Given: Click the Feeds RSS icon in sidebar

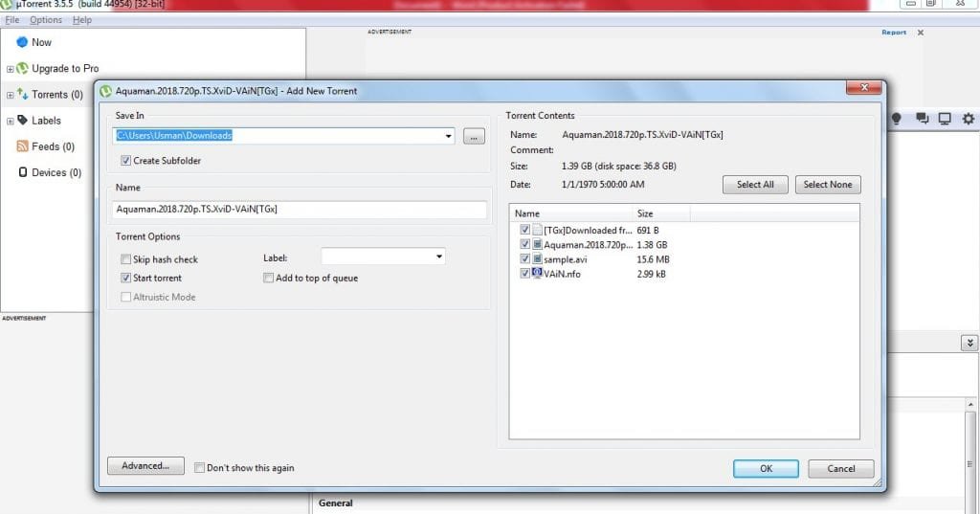Looking at the screenshot, I should (23, 146).
